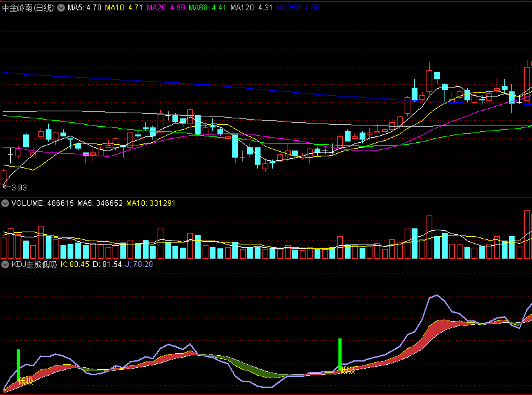Viewport: 532px width, 395px height.
Task: Open the dropdown arrow beside 中金岭南(日线)
Action: click(x=61, y=8)
